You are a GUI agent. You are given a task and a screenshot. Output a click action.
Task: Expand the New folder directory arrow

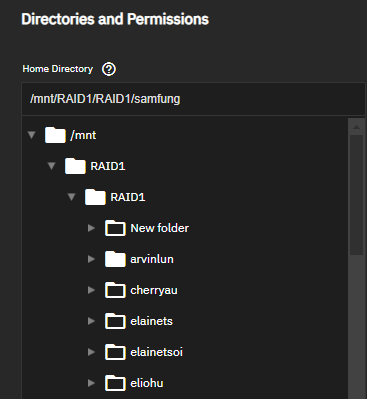click(91, 228)
